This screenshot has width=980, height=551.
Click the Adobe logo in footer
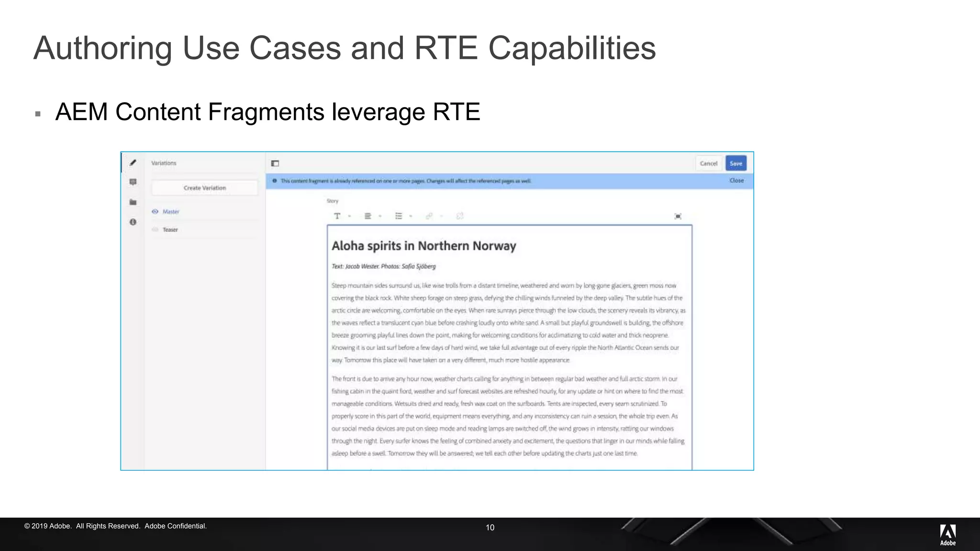(947, 535)
